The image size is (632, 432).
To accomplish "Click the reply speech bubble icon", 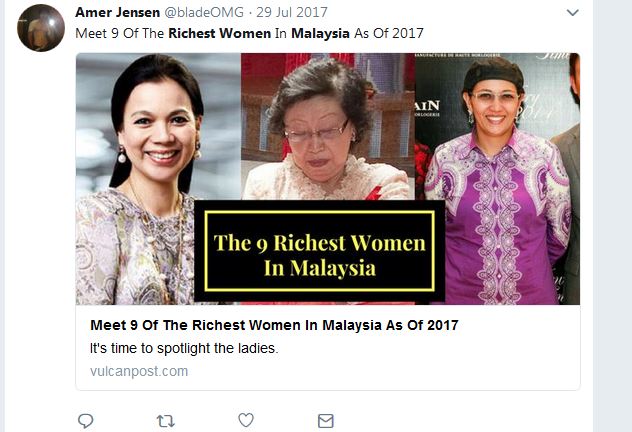I will pos(85,421).
